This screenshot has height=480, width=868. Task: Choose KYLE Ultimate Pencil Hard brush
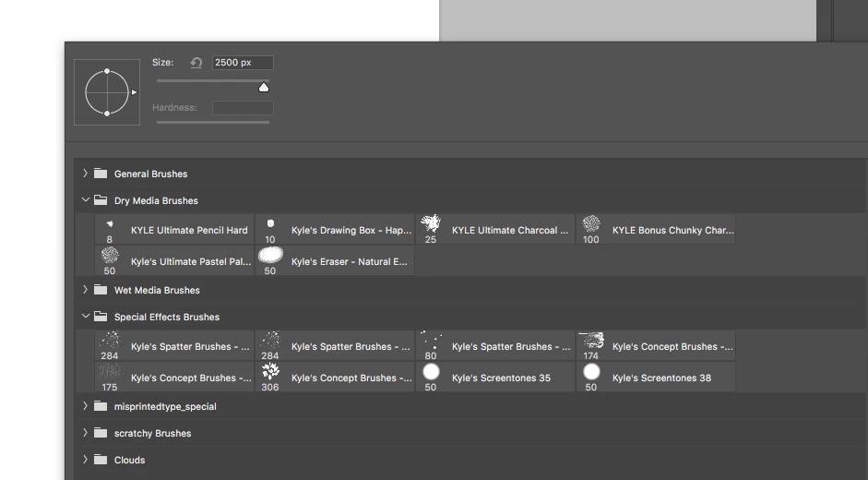174,230
